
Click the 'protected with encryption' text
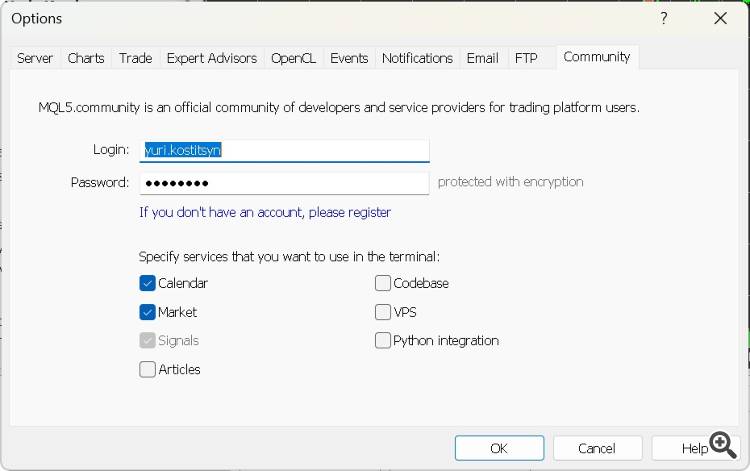pyautogui.click(x=510, y=182)
